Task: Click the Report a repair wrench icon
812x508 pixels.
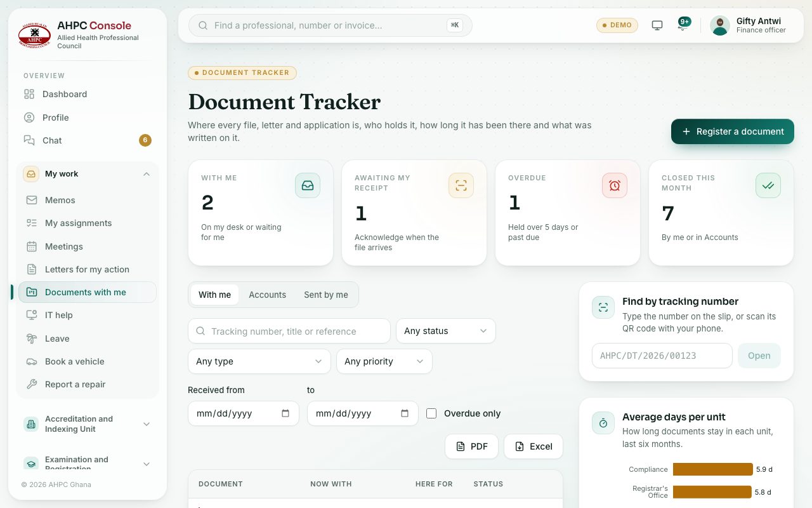Action: tap(32, 384)
